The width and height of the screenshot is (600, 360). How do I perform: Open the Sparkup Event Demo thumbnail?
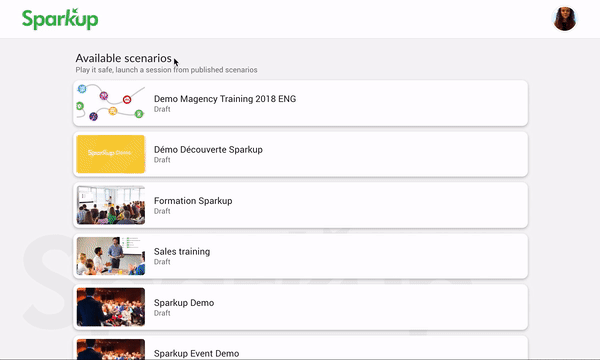click(111, 349)
